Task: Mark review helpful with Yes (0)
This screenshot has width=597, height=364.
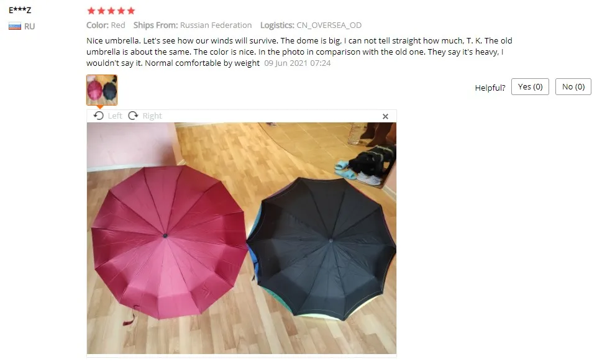Action: (530, 87)
